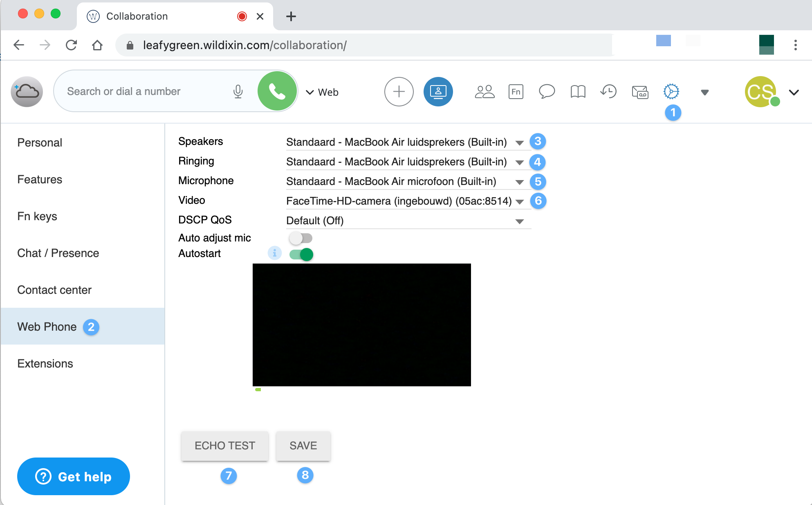Open the Web device selector dropdown
This screenshot has height=505, width=812.
[x=323, y=92]
